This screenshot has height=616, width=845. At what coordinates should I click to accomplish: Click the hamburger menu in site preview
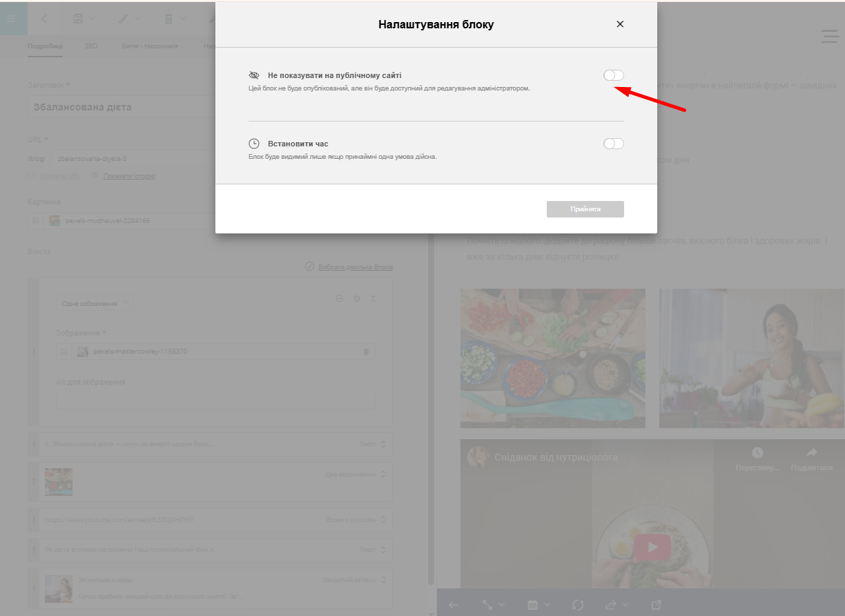(829, 37)
